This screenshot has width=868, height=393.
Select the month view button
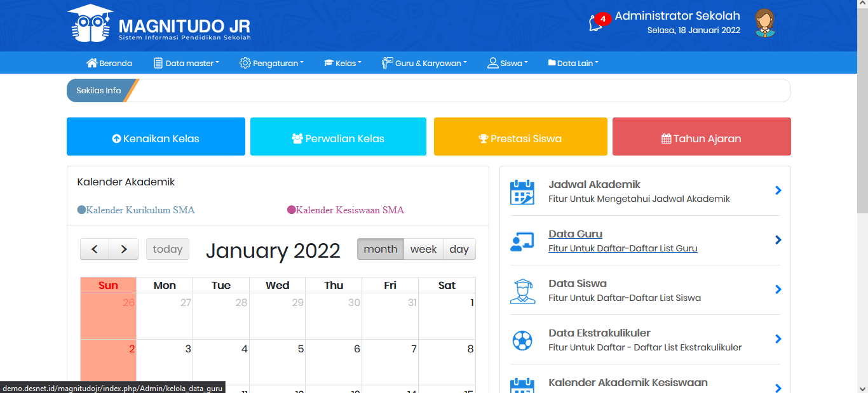tap(381, 249)
